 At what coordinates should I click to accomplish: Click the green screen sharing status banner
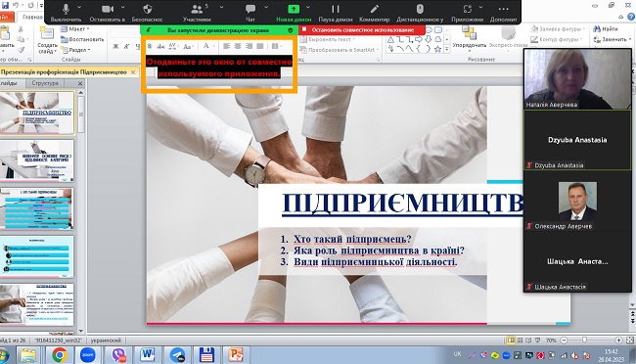[219, 30]
